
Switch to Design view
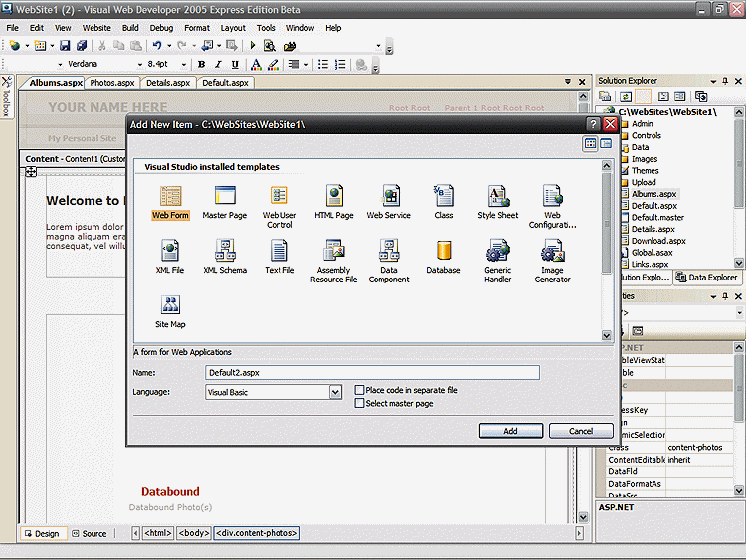pos(42,534)
